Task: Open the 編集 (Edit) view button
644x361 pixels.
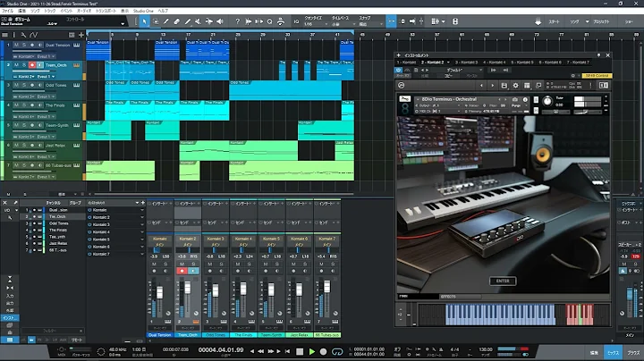Action: (x=594, y=352)
